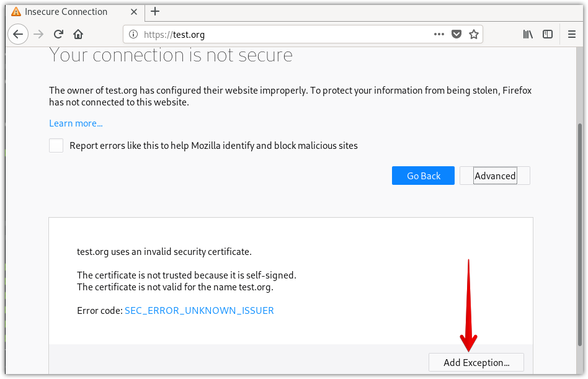This screenshot has width=588, height=379.
Task: Click 'Your connection is not secure' heading
Action: (x=171, y=55)
